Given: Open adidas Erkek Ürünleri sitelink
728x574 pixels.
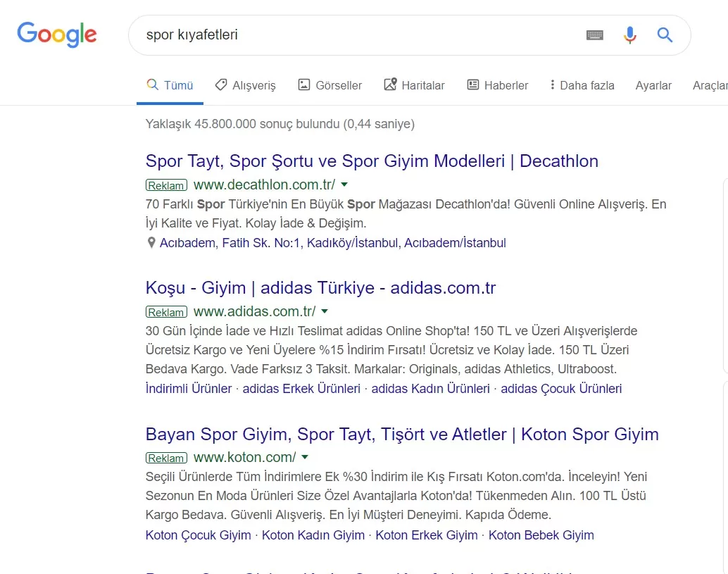Looking at the screenshot, I should (301, 389).
